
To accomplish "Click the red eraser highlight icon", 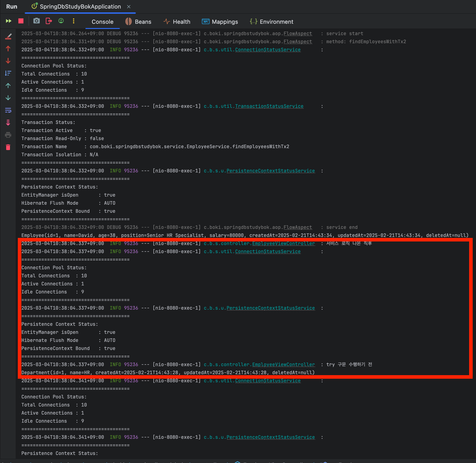I will coord(8,37).
